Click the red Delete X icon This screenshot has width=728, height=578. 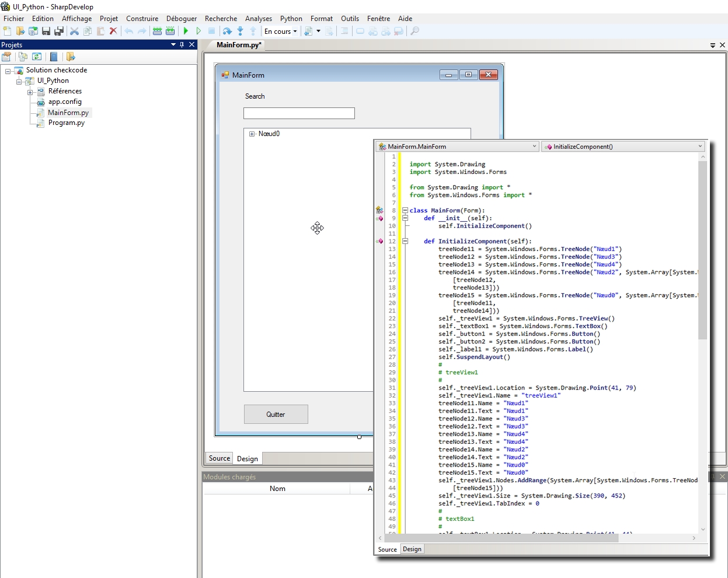(113, 31)
